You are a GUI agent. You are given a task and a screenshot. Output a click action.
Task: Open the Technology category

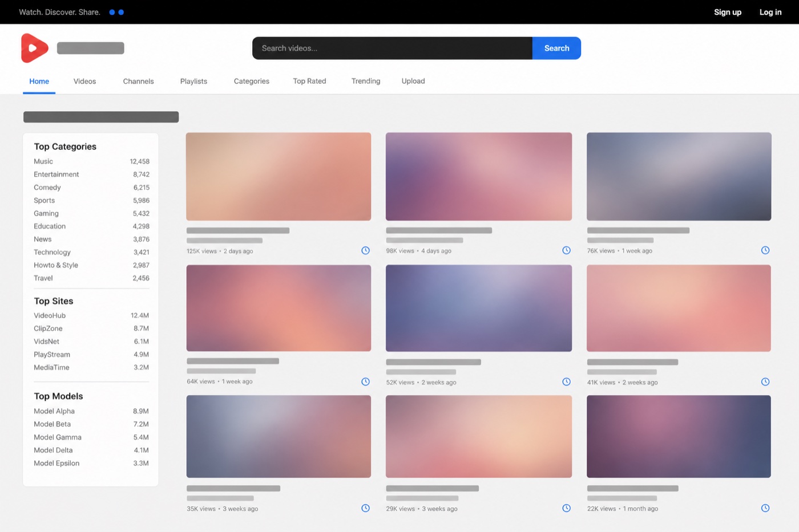point(52,252)
